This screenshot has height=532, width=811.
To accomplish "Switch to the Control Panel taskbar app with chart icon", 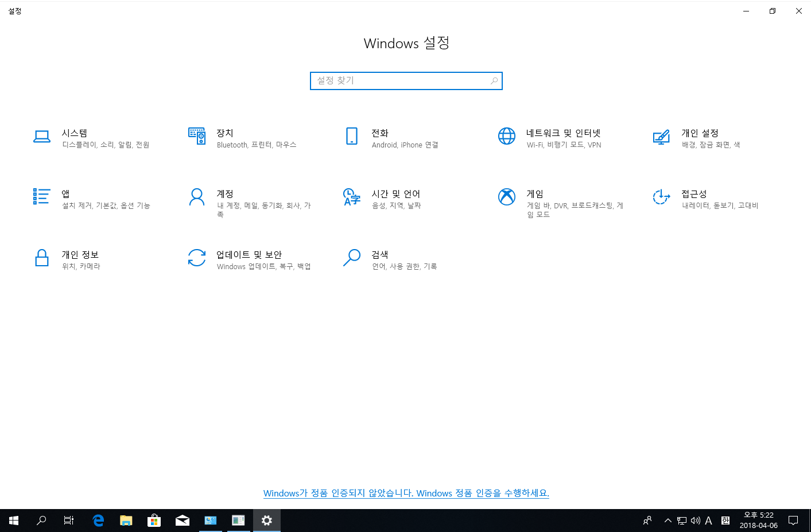I will (211, 521).
